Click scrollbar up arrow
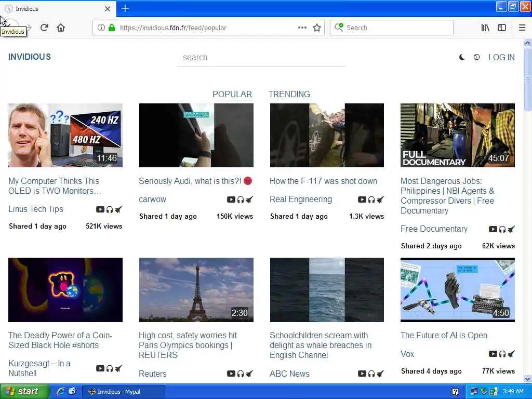This screenshot has height=399, width=532. (527, 43)
